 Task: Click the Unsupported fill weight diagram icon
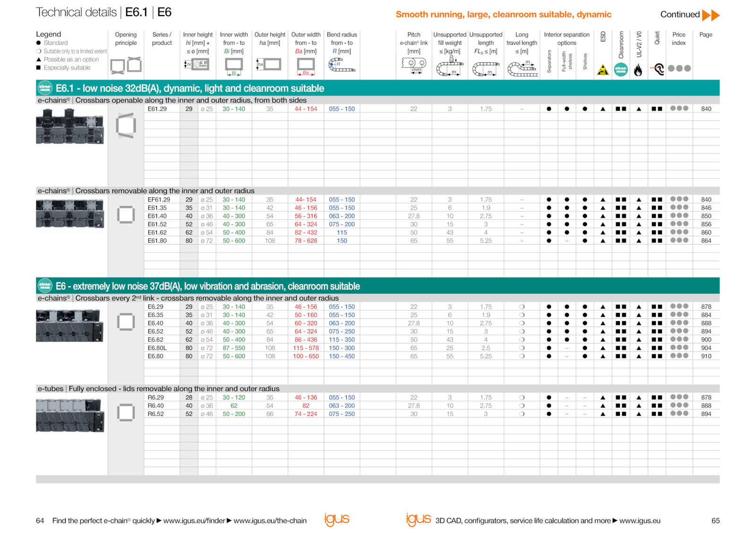click(x=450, y=66)
